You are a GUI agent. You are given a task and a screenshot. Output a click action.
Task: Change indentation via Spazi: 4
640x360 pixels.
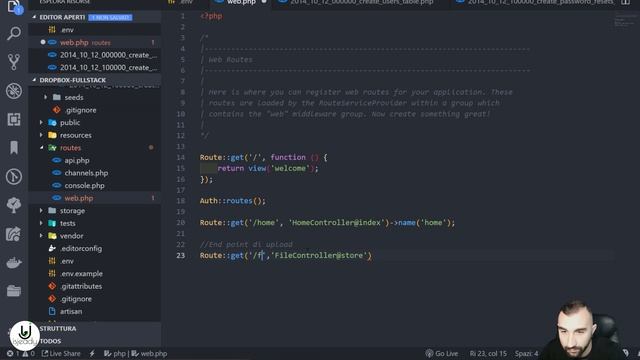(x=526, y=353)
